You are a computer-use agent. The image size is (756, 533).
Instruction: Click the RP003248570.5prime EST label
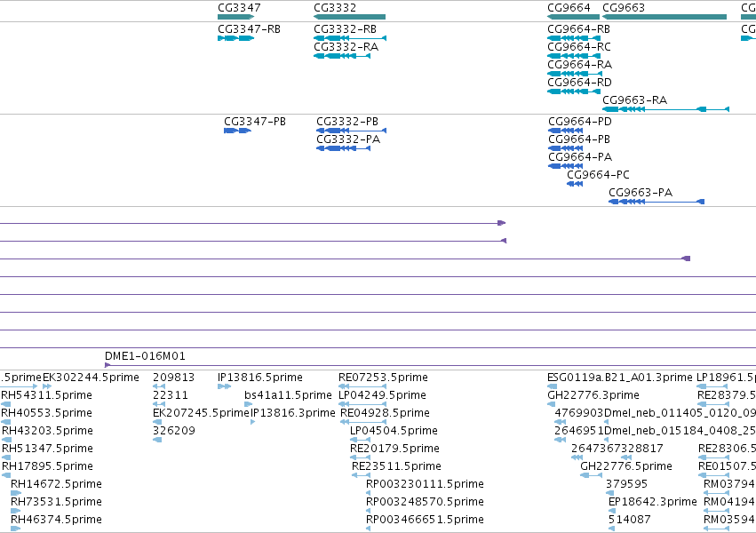coord(425,502)
